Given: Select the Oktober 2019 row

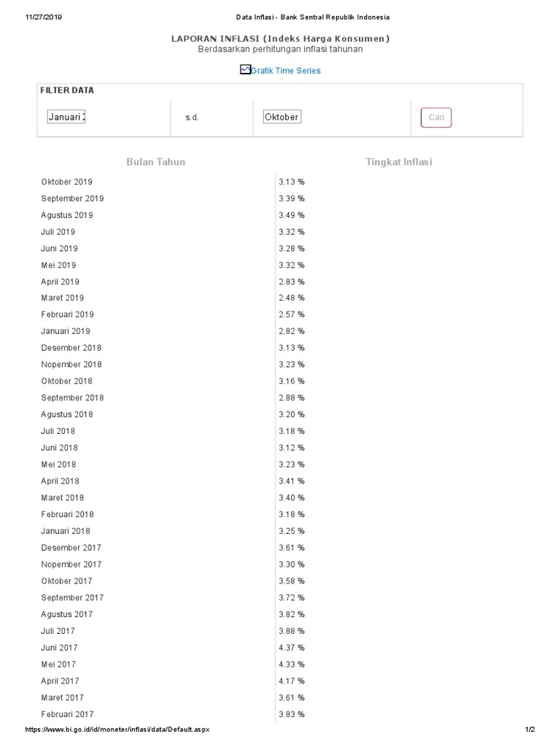Looking at the screenshot, I should click(x=280, y=182).
